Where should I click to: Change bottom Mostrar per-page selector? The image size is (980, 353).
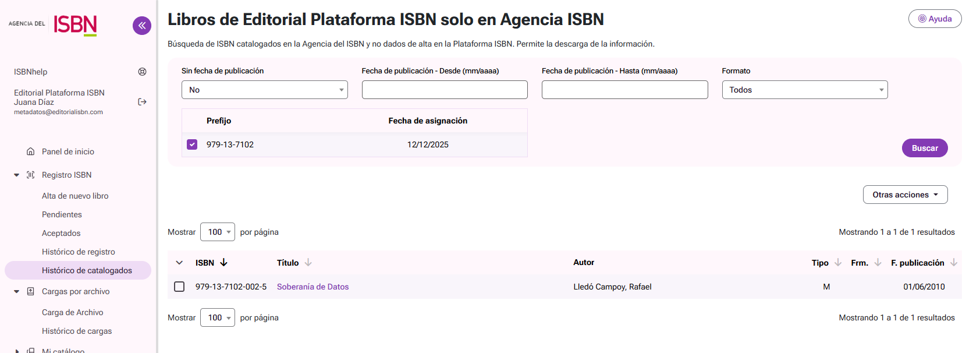218,317
